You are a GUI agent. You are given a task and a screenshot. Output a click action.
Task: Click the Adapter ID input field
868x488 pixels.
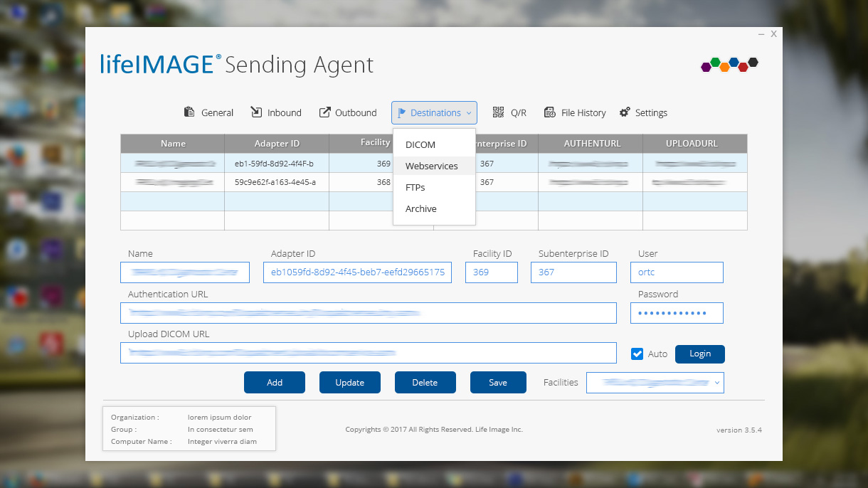click(357, 272)
